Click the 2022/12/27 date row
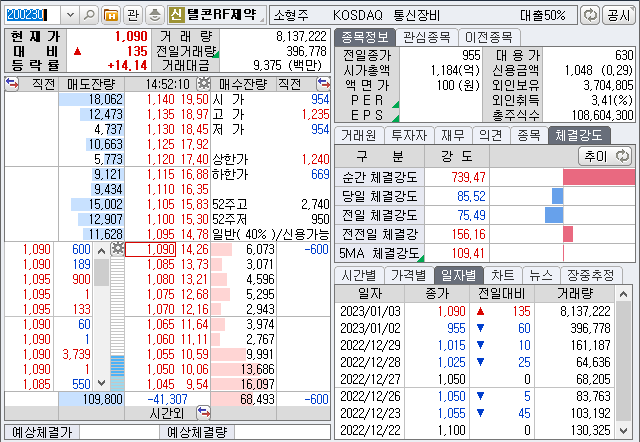The width and height of the screenshot is (640, 442). tap(475, 379)
